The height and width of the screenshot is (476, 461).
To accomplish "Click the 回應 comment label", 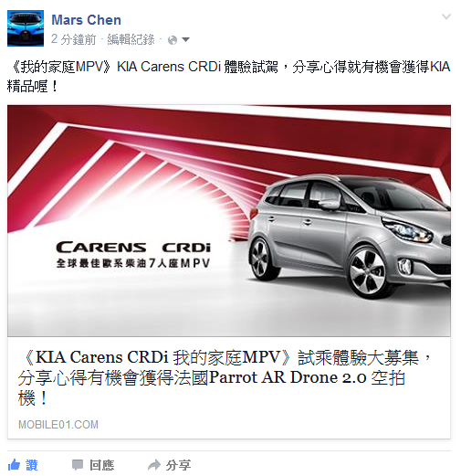I will [x=102, y=465].
